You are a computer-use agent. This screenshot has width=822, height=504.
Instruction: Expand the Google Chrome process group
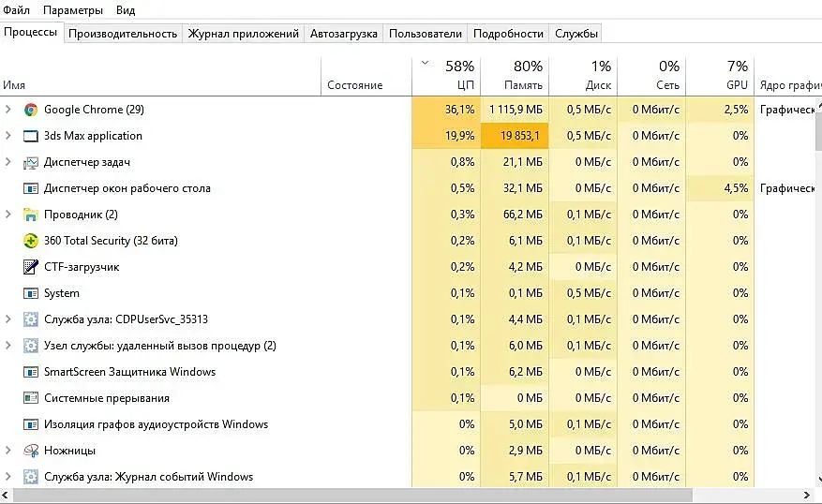(7, 110)
